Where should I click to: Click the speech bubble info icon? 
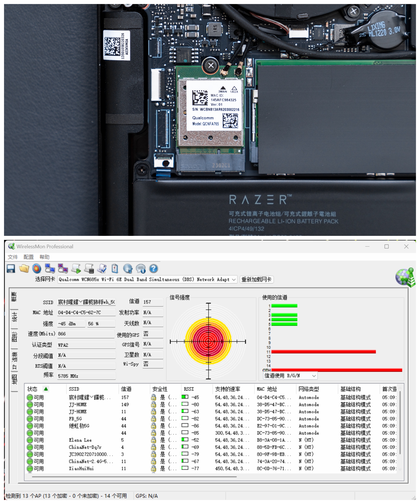(x=141, y=269)
